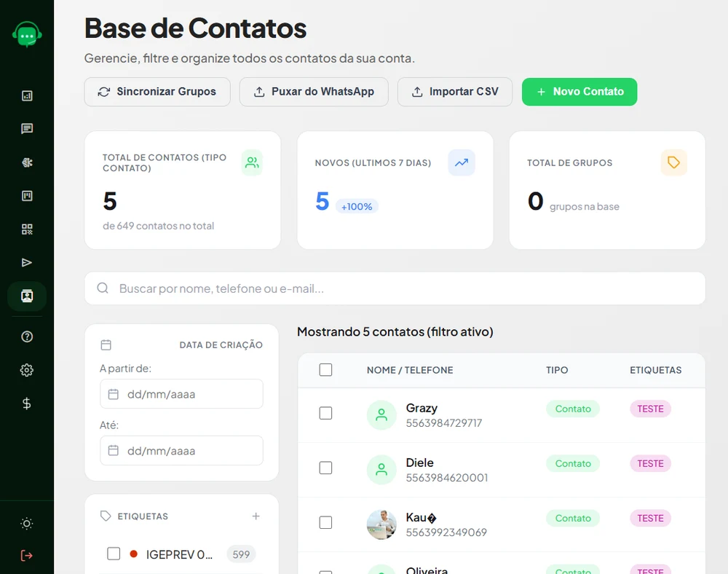Click the tag icon beside Etiquetas heading
The image size is (728, 574).
click(106, 516)
